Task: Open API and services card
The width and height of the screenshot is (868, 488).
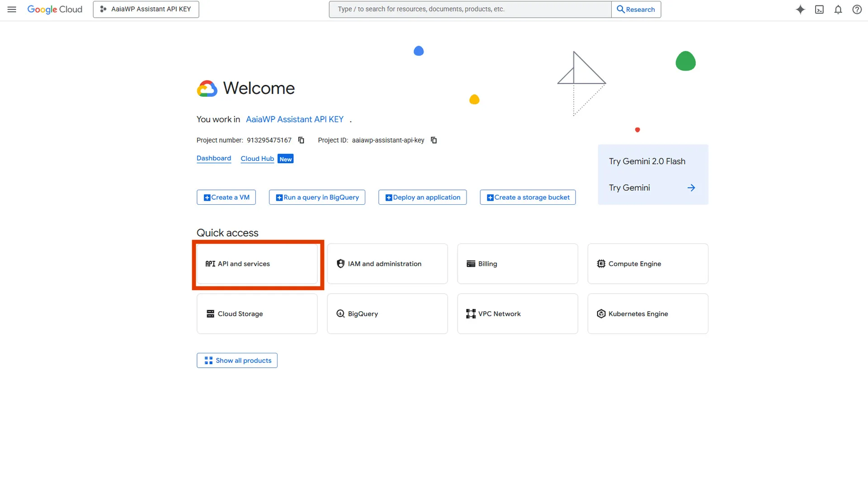Action: [x=257, y=264]
